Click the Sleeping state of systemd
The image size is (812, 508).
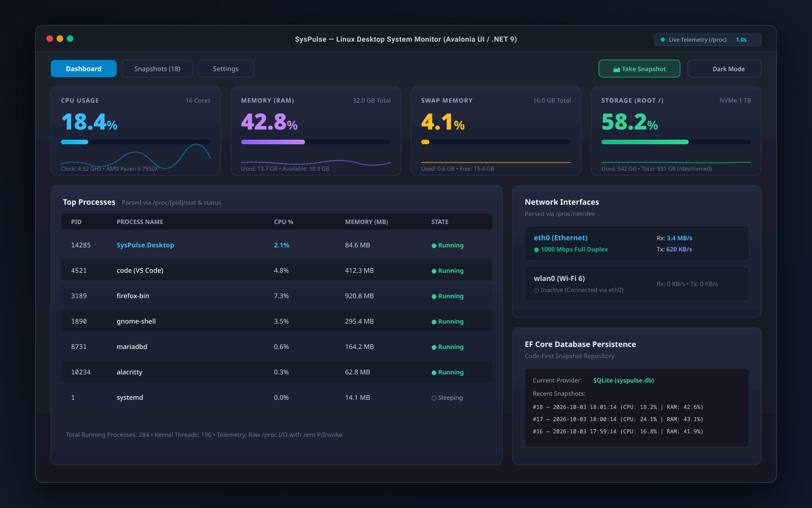(x=447, y=398)
